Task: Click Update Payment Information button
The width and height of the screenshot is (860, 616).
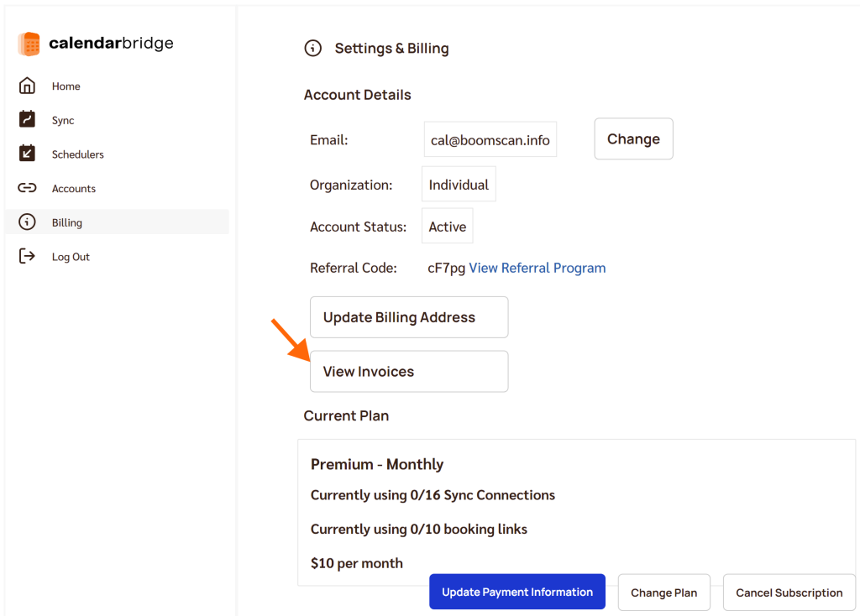Action: click(517, 592)
